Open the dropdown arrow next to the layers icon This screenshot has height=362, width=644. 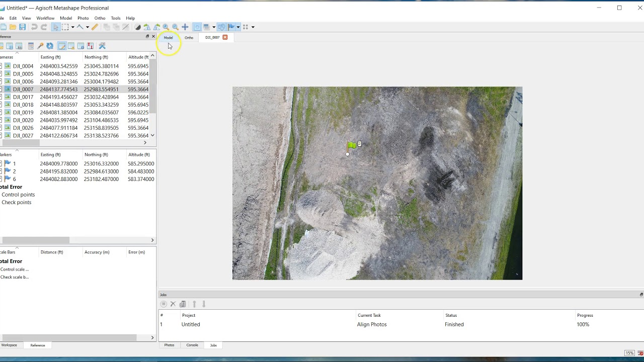point(214,27)
